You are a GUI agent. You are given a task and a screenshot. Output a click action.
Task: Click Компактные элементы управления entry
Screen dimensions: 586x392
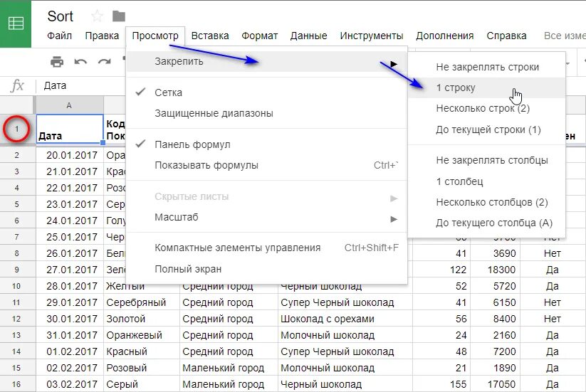[x=267, y=248]
